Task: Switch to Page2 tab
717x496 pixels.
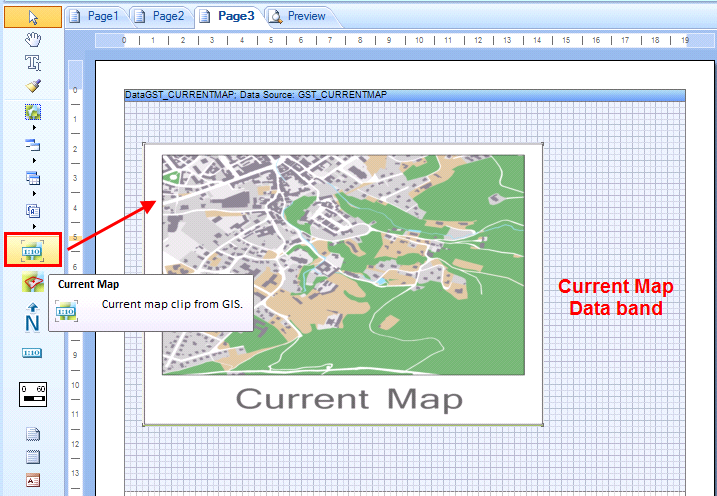Action: [x=158, y=16]
